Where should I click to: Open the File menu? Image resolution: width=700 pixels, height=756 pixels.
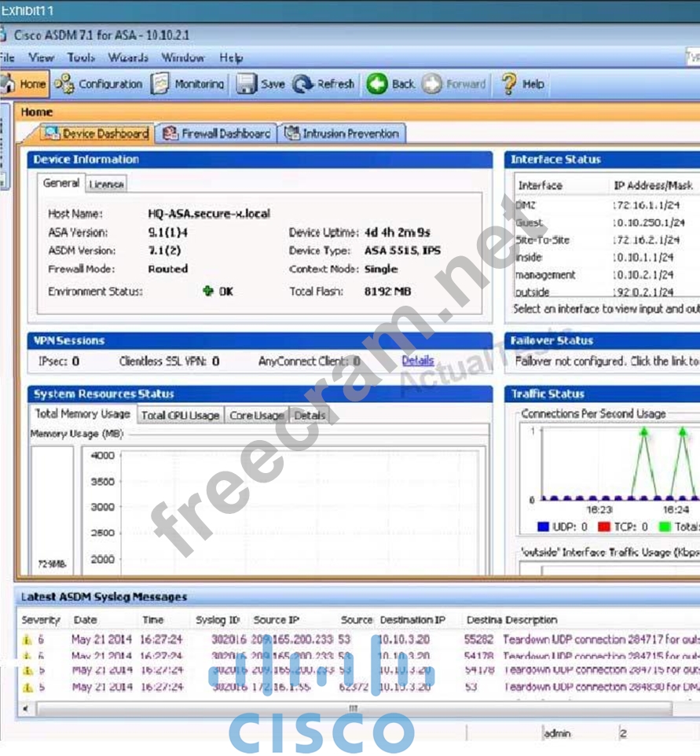pos(7,57)
